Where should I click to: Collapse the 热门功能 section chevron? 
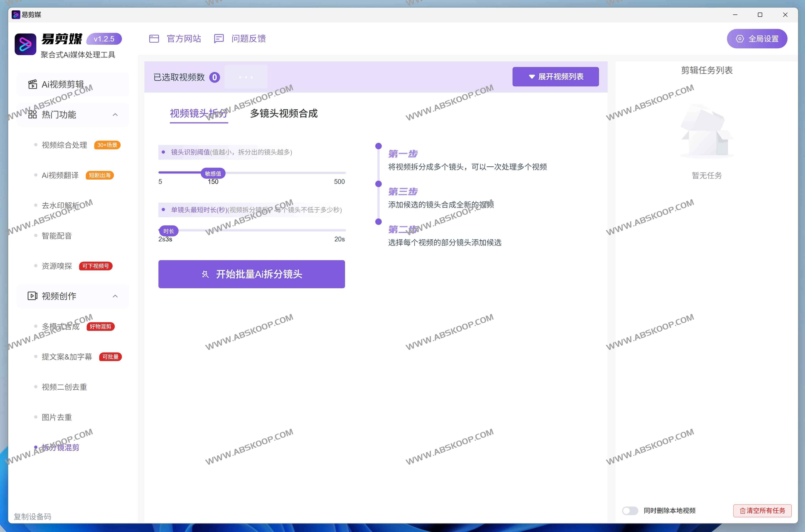pos(115,115)
